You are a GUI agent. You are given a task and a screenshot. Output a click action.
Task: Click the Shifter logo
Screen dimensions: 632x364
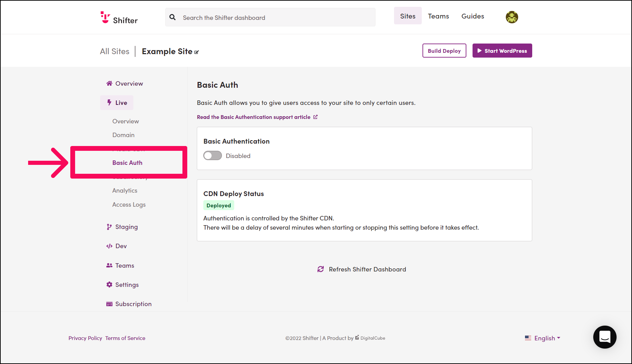(119, 17)
